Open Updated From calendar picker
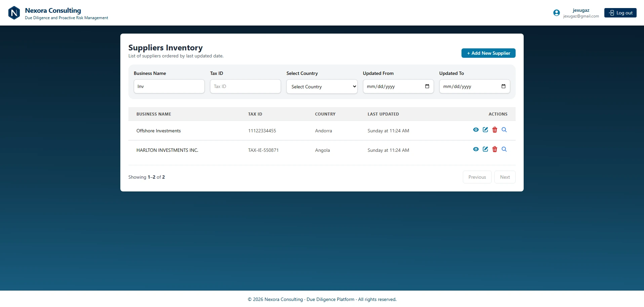This screenshot has height=307, width=644. 427,86
